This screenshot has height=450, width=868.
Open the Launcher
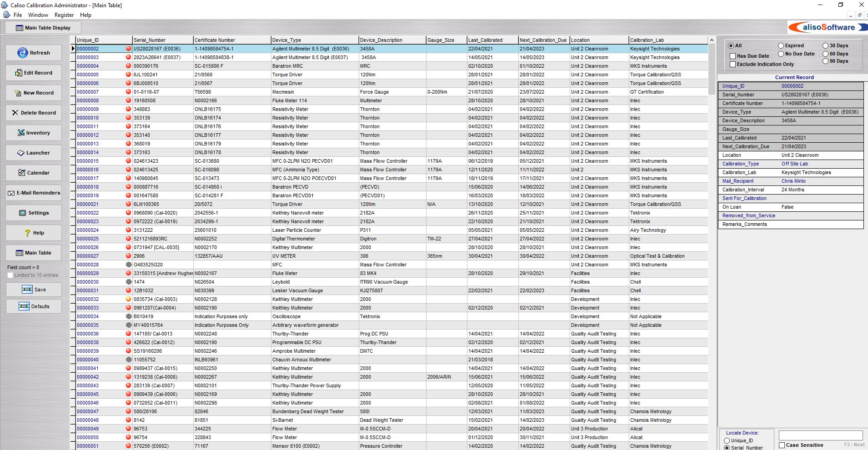(x=34, y=153)
